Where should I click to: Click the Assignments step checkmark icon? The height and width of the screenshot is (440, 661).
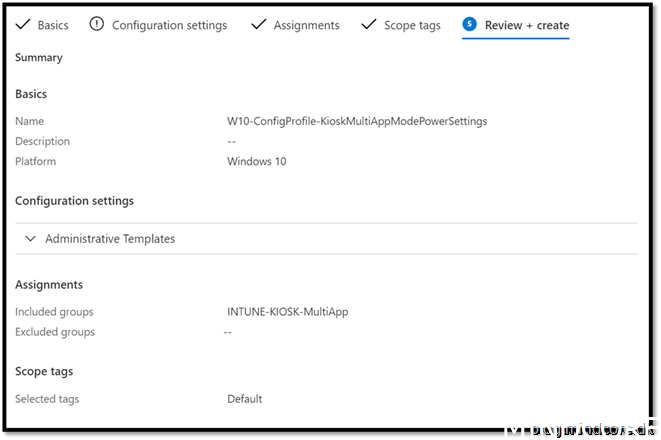(258, 24)
